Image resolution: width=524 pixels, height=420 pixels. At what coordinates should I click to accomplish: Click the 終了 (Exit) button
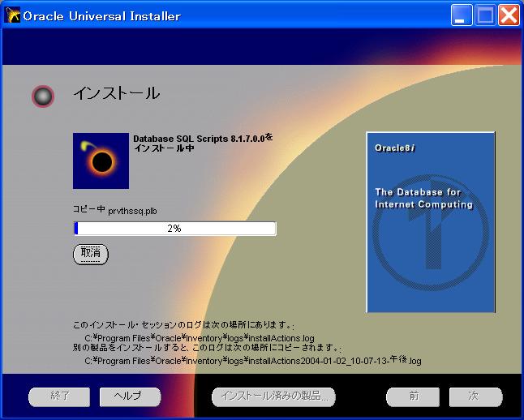[x=59, y=397]
